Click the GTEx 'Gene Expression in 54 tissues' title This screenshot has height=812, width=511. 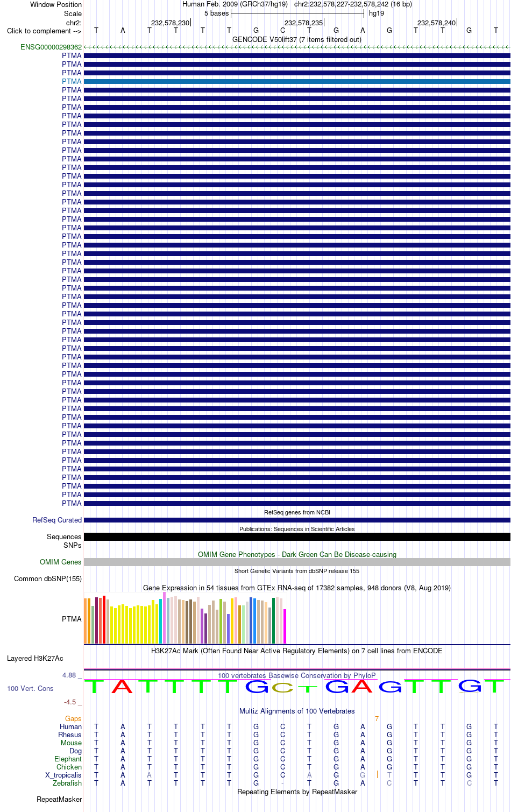coord(297,588)
